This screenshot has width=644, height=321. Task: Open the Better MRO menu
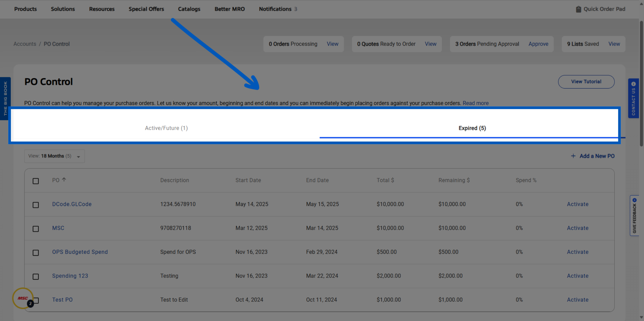tap(230, 9)
